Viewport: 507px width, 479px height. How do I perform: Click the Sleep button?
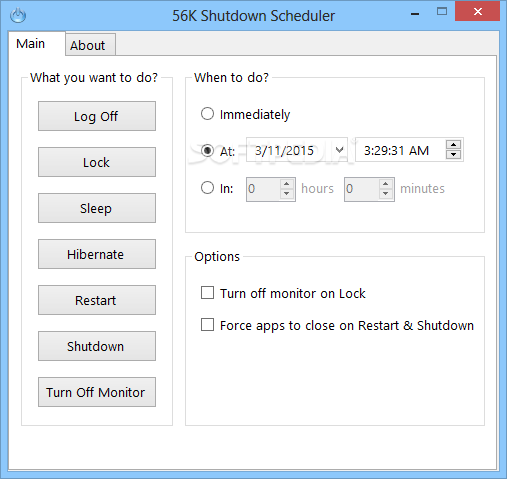pyautogui.click(x=97, y=208)
